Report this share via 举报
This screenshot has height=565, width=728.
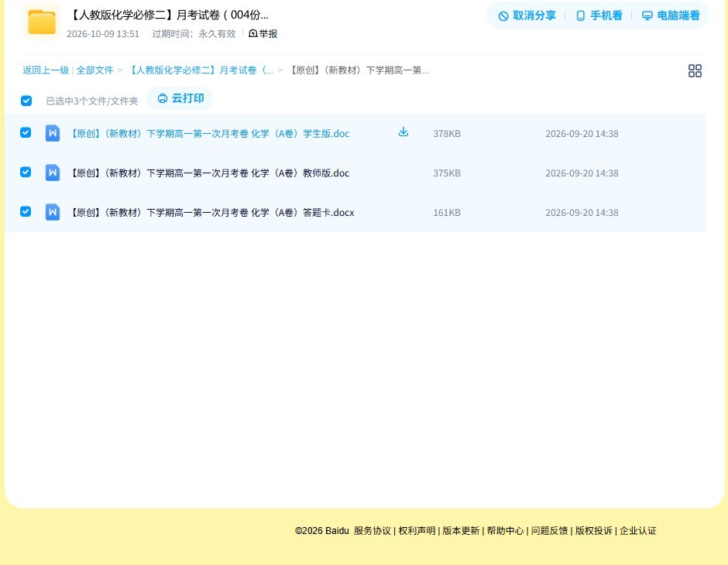coord(263,33)
